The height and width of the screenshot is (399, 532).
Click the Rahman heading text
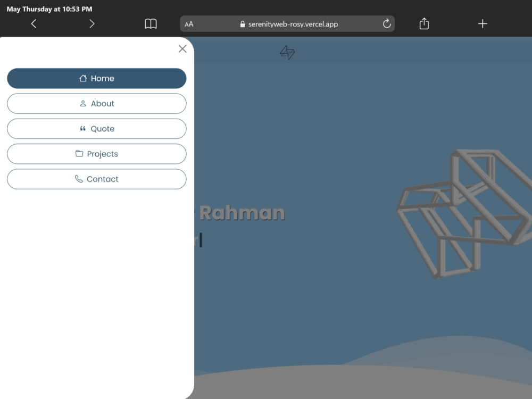click(242, 213)
